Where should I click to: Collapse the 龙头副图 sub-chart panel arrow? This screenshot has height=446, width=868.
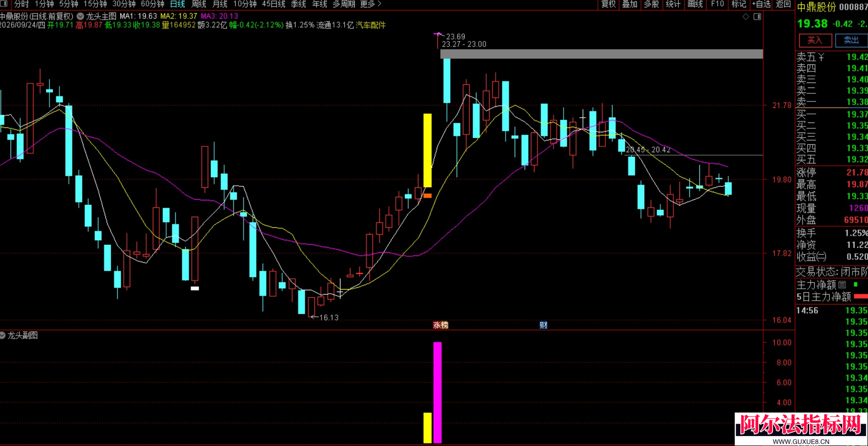click(x=2, y=335)
